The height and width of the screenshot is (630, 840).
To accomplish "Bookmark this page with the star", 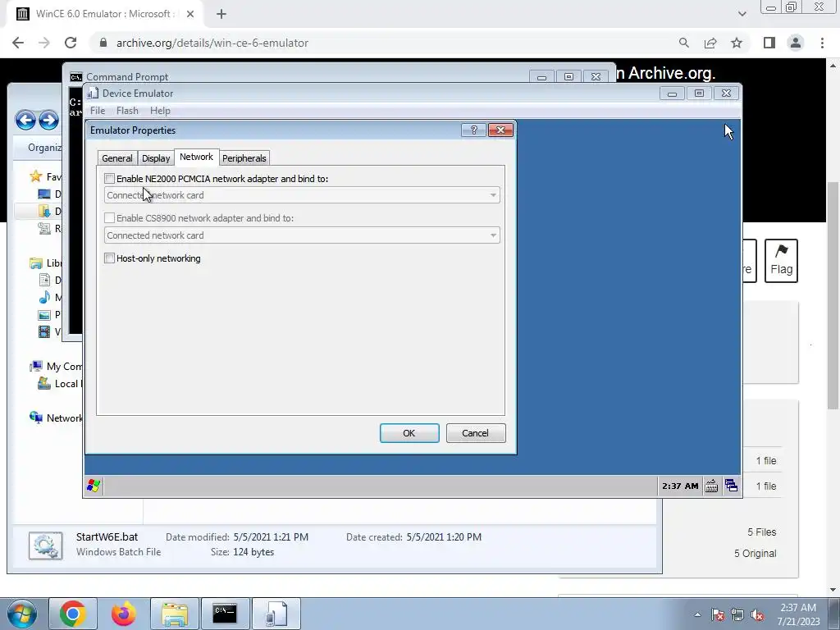I will pos(737,43).
